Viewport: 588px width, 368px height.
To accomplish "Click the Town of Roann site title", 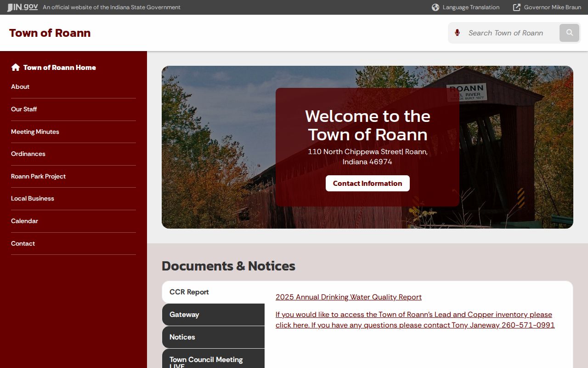I will tap(50, 33).
